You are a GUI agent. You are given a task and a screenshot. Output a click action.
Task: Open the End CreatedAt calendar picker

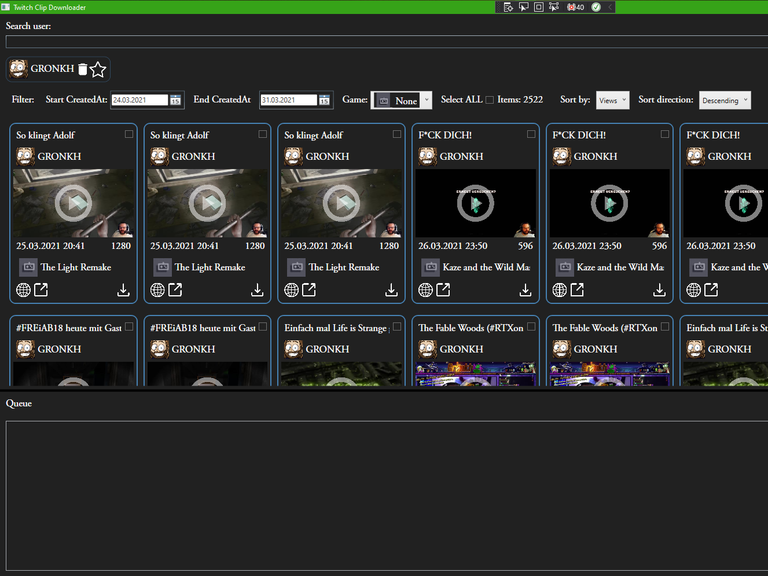click(x=324, y=100)
